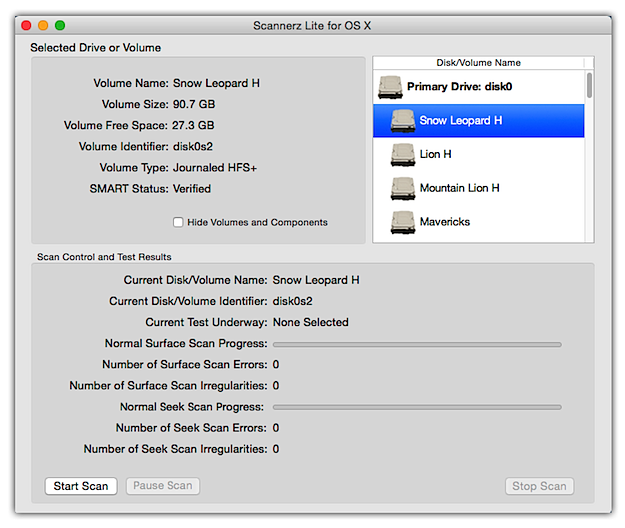The width and height of the screenshot is (625, 528).
Task: Minimize window with the yellow button
Action: tap(43, 26)
